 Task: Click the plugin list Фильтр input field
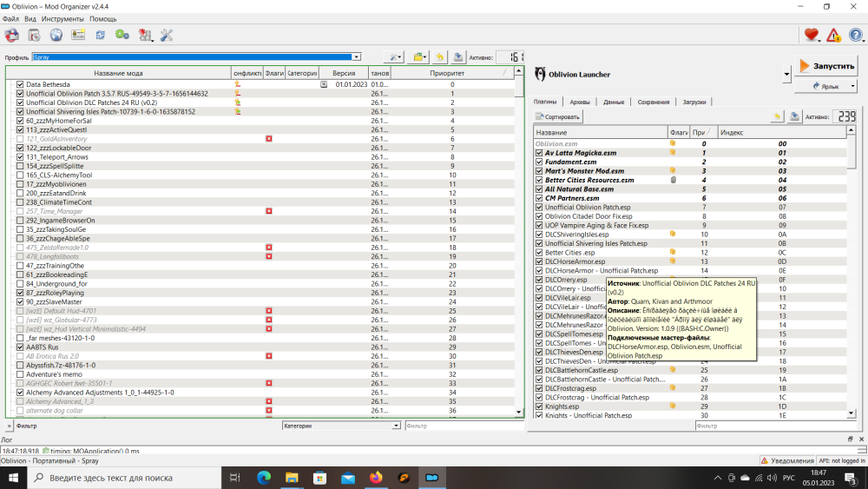pos(775,426)
